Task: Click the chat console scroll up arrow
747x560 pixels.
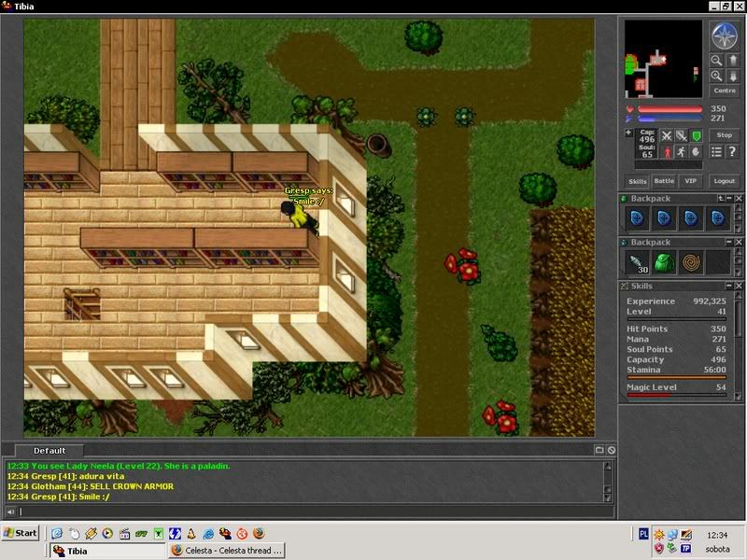Action: pos(608,466)
